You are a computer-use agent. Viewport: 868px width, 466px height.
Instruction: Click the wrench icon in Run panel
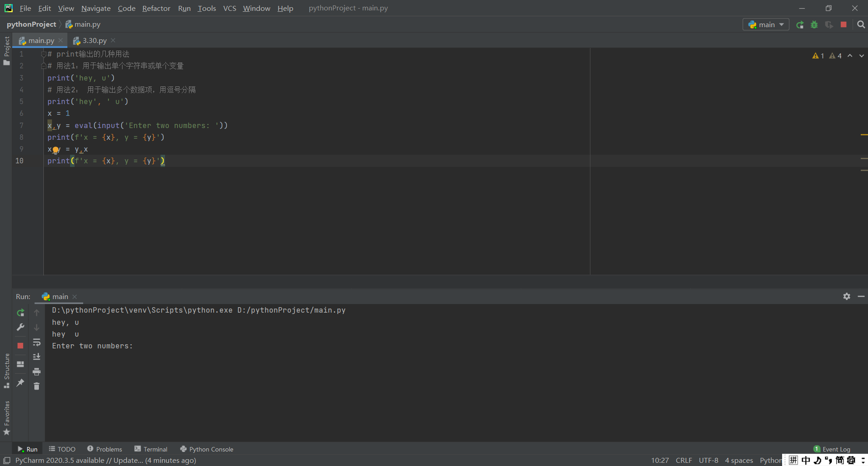pos(20,327)
